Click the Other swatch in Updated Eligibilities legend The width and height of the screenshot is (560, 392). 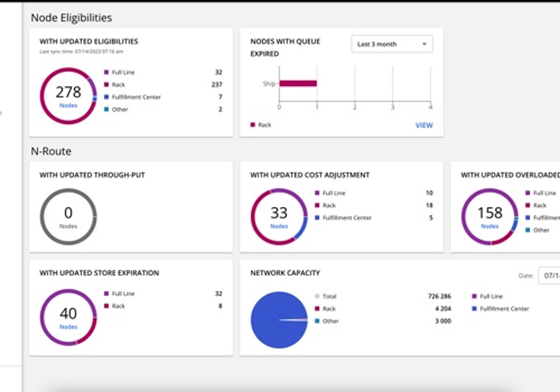pos(107,110)
